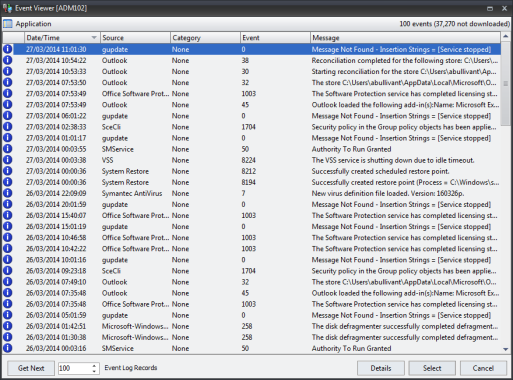Click the Category column header
The height and width of the screenshot is (380, 513).
205,38
